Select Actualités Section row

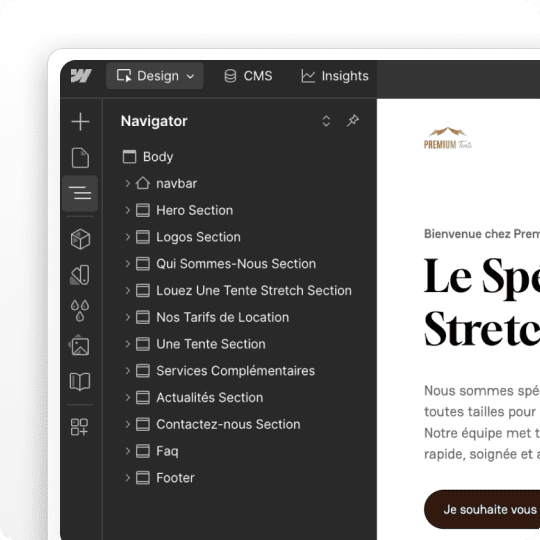210,397
